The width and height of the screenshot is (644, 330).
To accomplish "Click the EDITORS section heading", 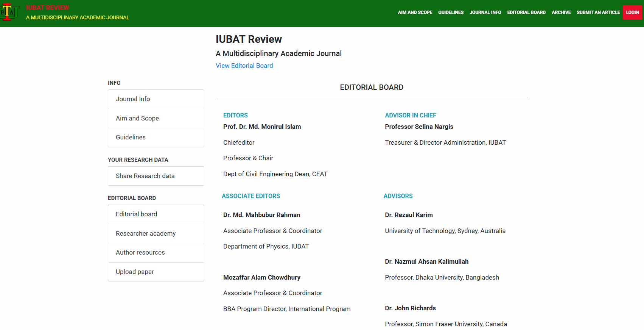I will click(x=235, y=115).
